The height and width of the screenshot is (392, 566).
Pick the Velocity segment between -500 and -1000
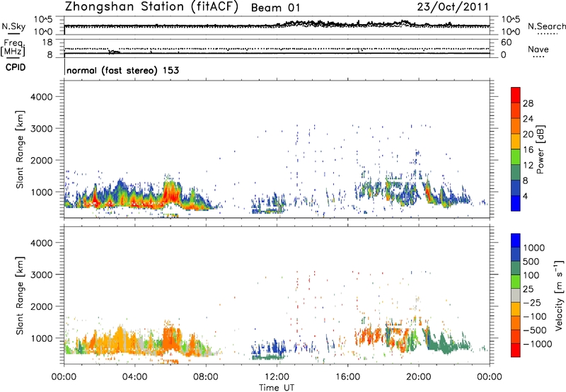pos(516,336)
